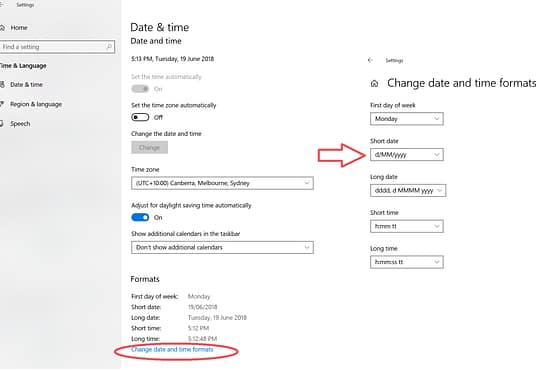Toggle Adjust for daylight saving time switch

pyautogui.click(x=140, y=217)
